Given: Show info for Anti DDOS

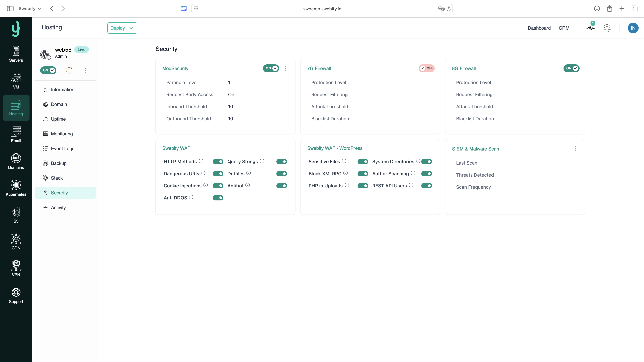Looking at the screenshot, I should tap(191, 197).
